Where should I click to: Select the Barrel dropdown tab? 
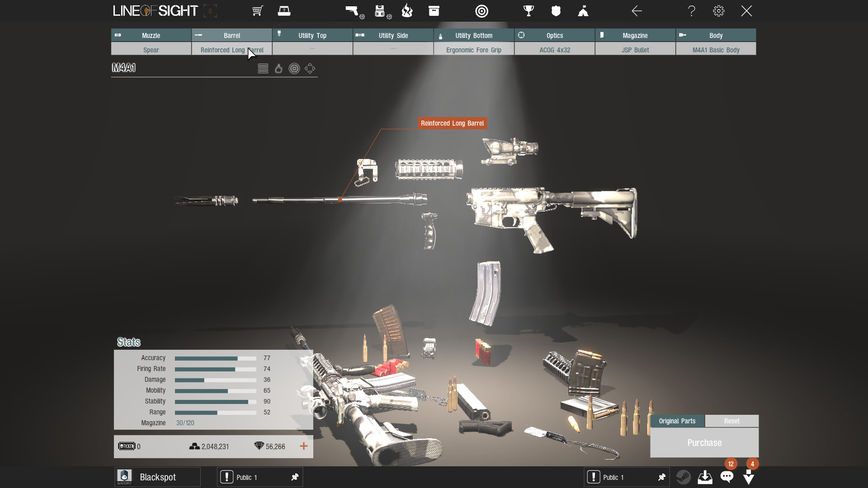231,35
